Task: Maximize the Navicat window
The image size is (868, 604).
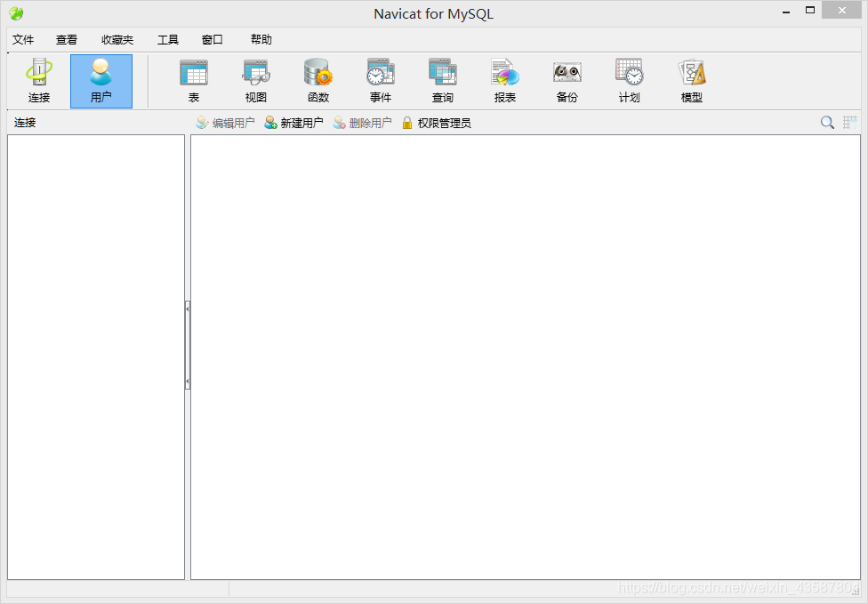Action: (x=810, y=11)
